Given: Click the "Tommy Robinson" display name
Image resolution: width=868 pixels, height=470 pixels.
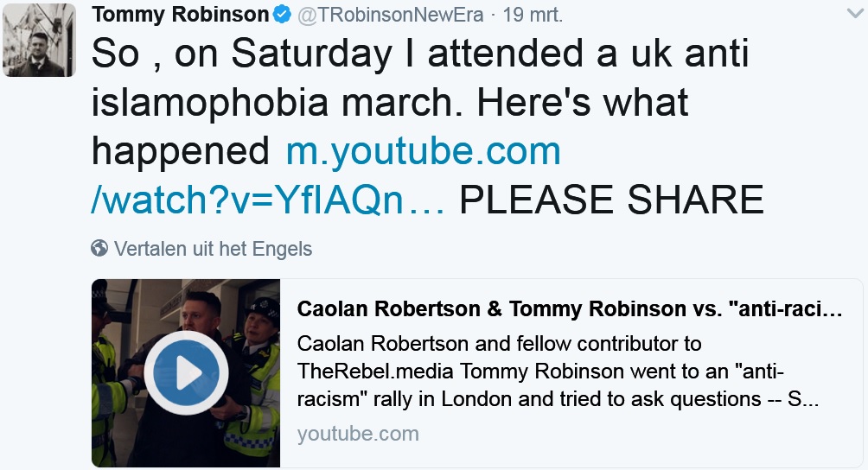Looking at the screenshot, I should [180, 15].
